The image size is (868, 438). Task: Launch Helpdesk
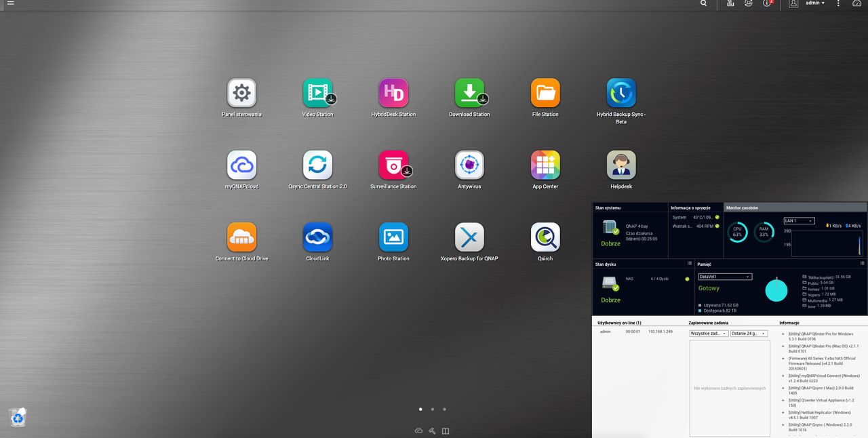[x=621, y=165]
